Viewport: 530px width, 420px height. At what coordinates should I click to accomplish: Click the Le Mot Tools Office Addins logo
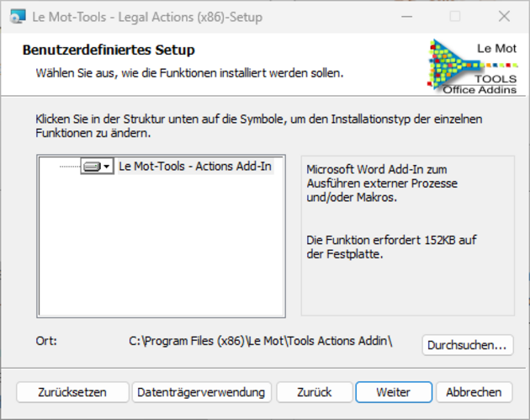tap(473, 66)
